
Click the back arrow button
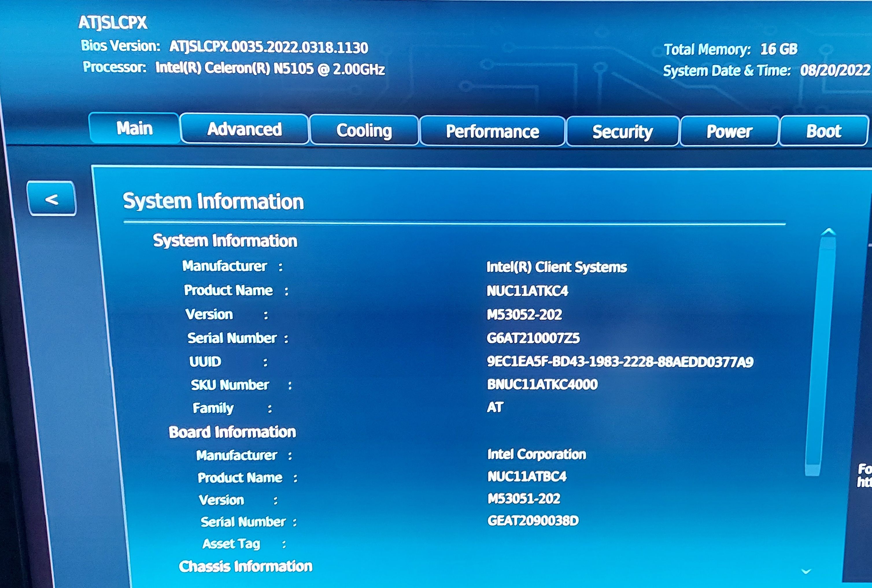pos(52,199)
